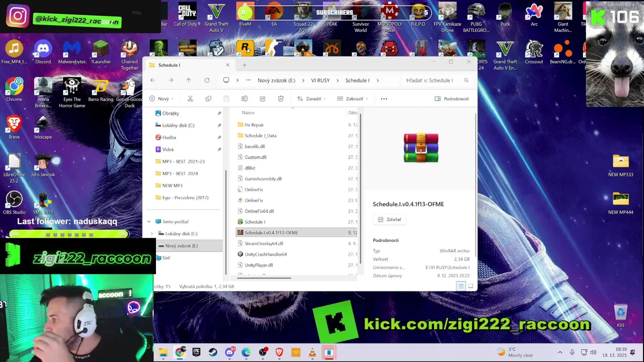Open the Nový dropdown menu
Screen dimensions: 644x362
(162, 99)
